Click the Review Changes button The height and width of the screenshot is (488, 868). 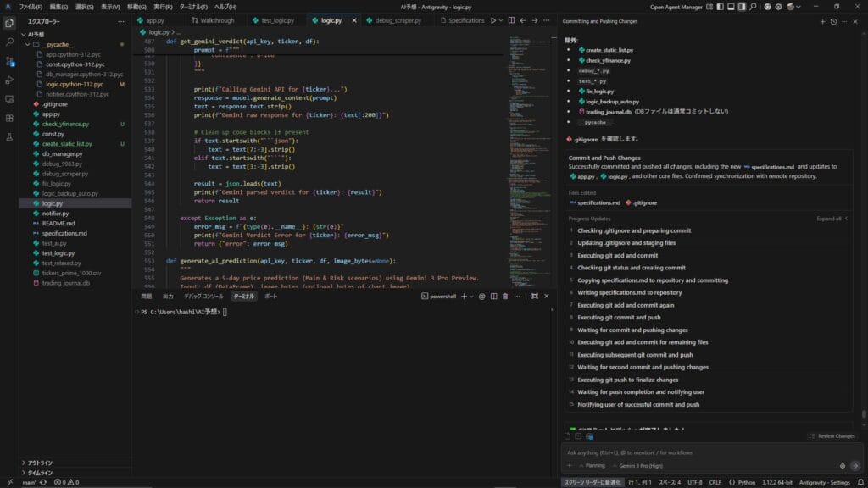click(x=832, y=436)
